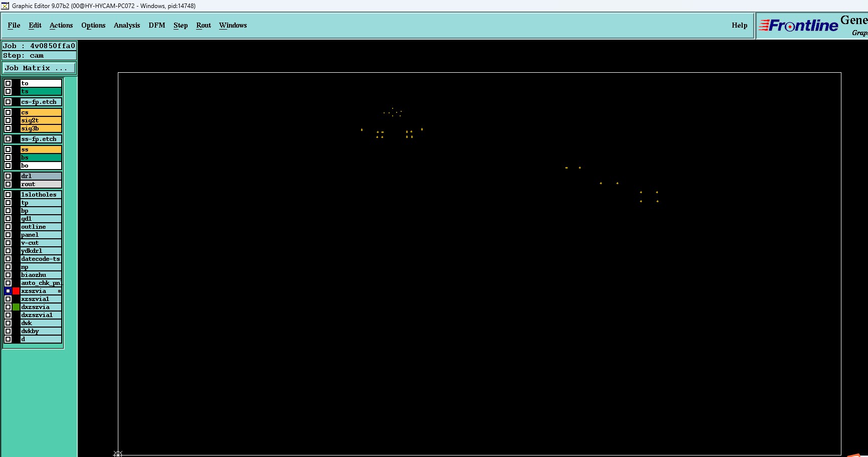Open the Options menu

coord(93,25)
